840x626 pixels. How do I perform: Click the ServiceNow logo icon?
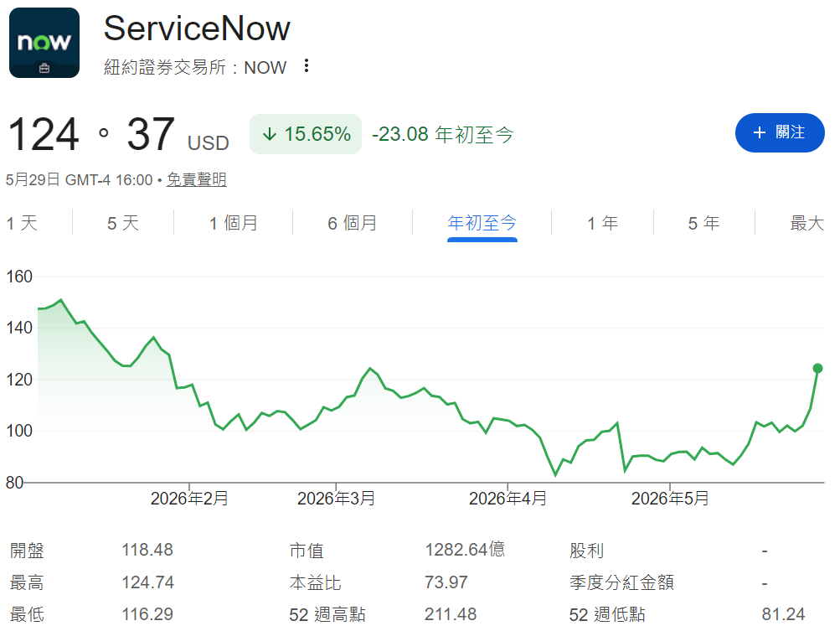(44, 43)
